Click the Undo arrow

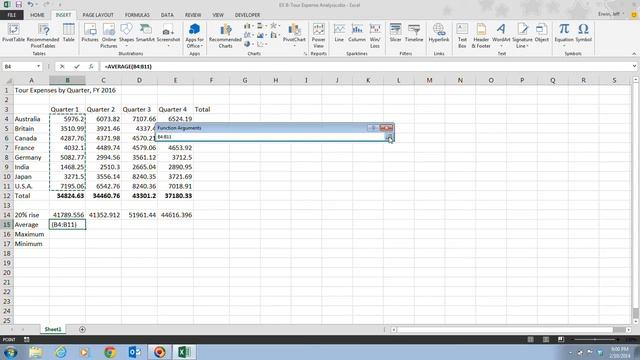pos(31,4)
